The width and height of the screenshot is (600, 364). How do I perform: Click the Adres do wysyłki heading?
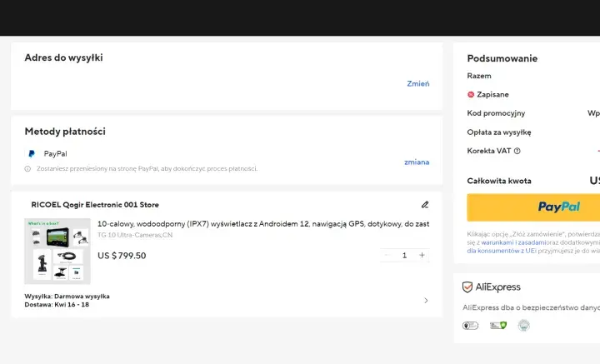pos(63,57)
